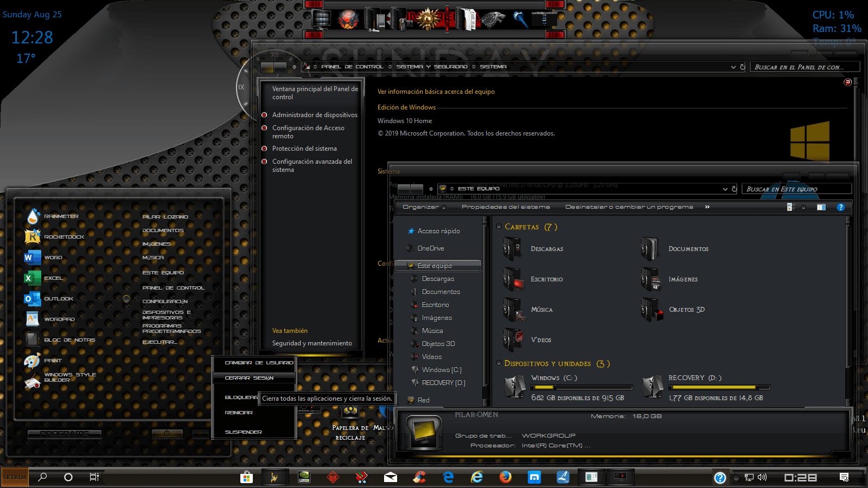Expand Este equipo address bar history dropdown
The width and height of the screenshot is (868, 488).
click(x=725, y=189)
